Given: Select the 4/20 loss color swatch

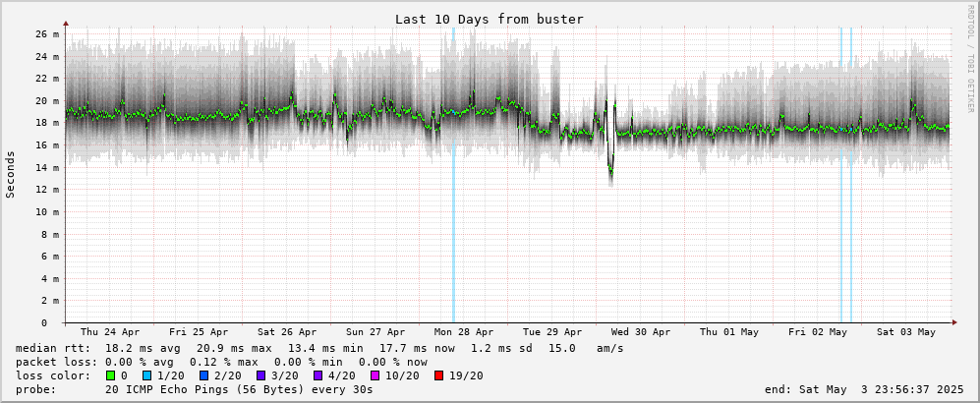Looking at the screenshot, I should [x=317, y=376].
